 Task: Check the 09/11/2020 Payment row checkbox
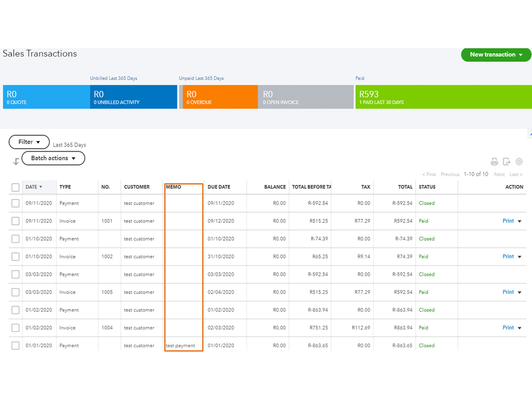[15, 203]
